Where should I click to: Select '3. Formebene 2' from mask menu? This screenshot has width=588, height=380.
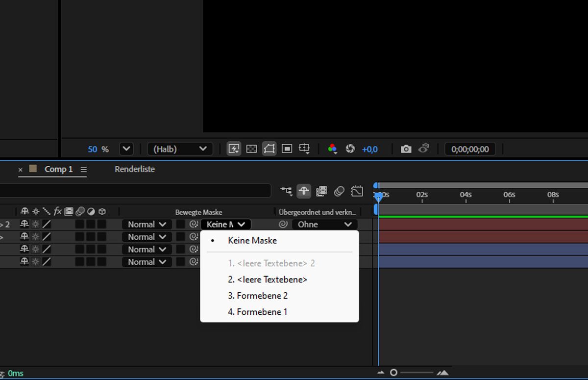[x=258, y=296]
